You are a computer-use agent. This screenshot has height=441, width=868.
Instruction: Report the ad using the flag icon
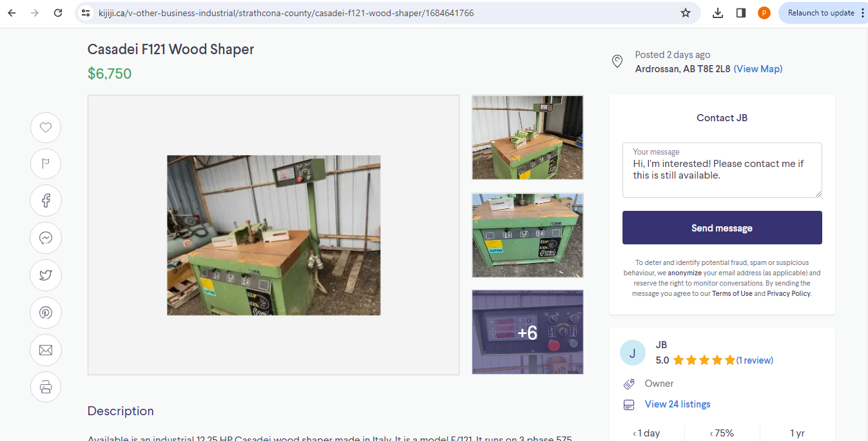[x=46, y=164]
